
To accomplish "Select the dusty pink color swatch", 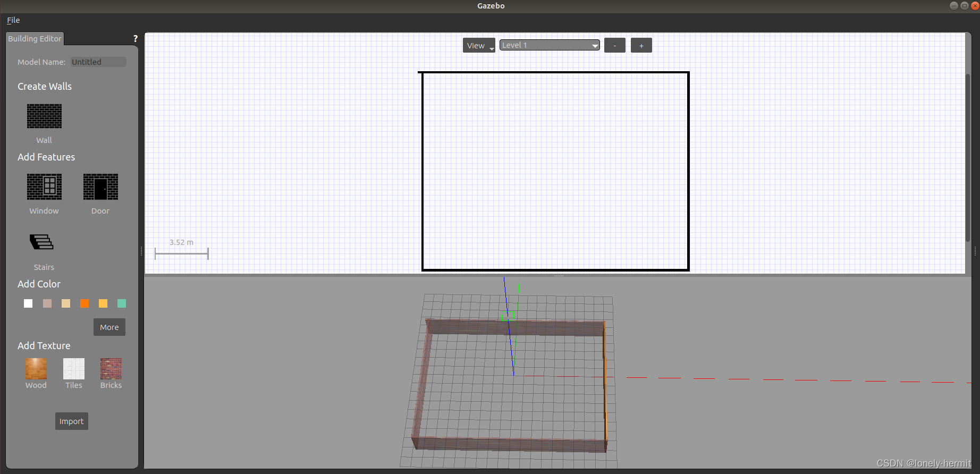I will click(47, 303).
